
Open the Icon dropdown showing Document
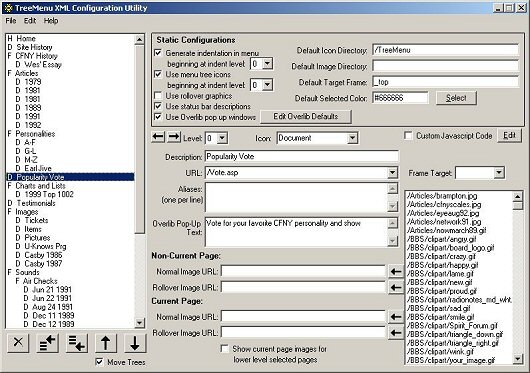pyautogui.click(x=352, y=138)
